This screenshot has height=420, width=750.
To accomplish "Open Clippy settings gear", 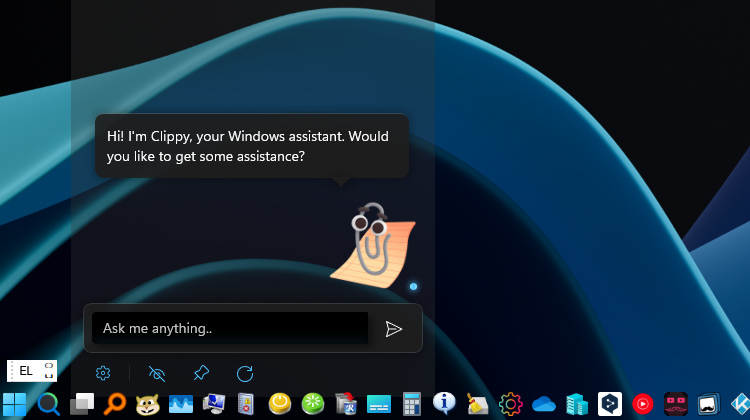I will [x=103, y=373].
